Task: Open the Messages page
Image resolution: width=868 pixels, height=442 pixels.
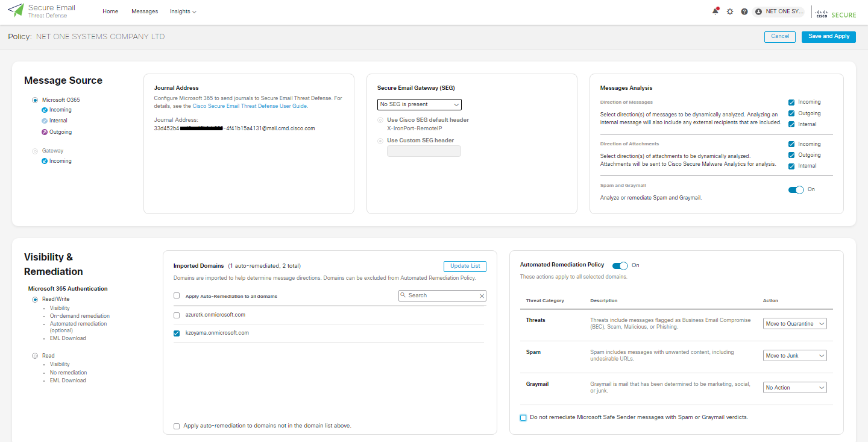Action: (x=145, y=11)
